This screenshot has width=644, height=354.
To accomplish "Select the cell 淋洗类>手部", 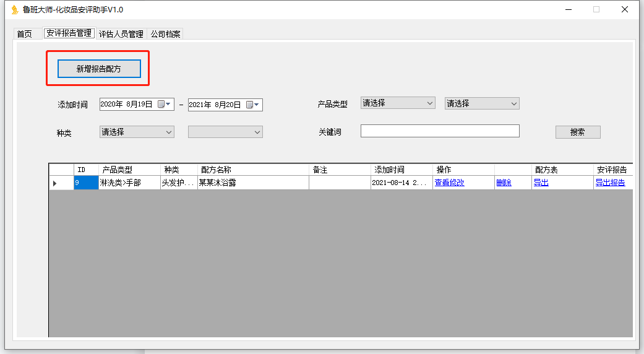I will pyautogui.click(x=129, y=183).
